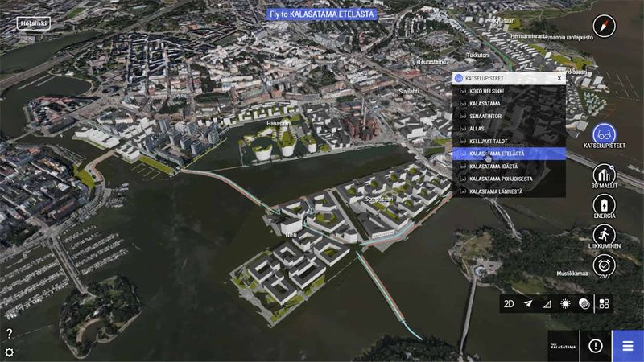Select Kalasatama Pohjoisesta viewpoint
The width and height of the screenshot is (644, 362).
[x=509, y=179]
